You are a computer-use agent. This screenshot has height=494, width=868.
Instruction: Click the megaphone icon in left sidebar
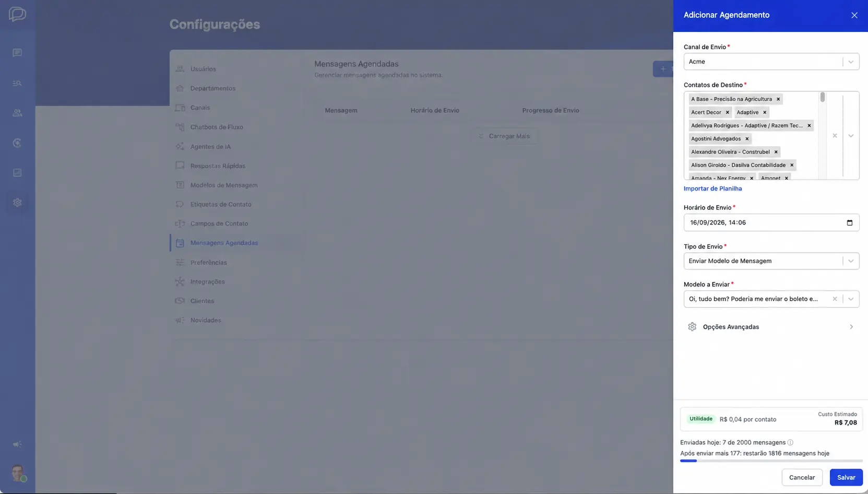[x=17, y=444]
